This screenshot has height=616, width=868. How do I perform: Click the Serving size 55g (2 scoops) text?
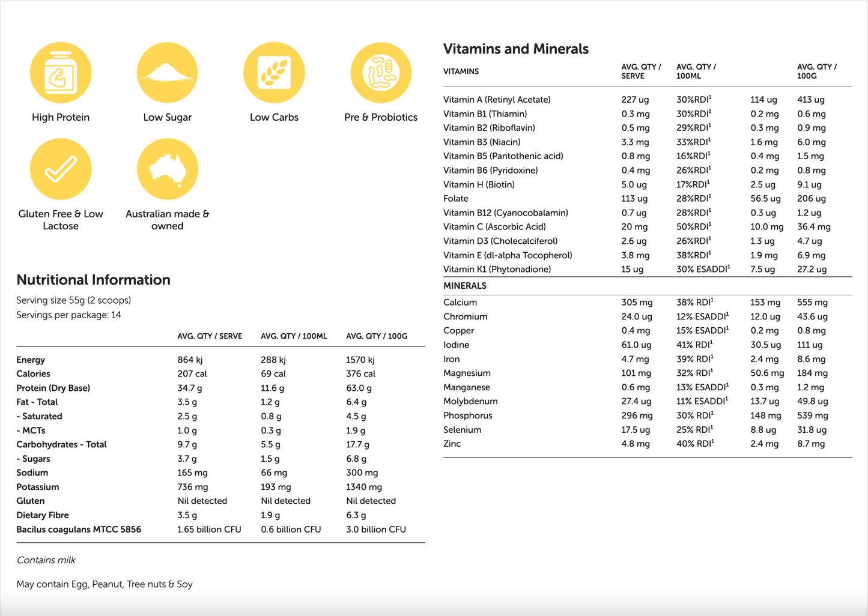pyautogui.click(x=73, y=300)
